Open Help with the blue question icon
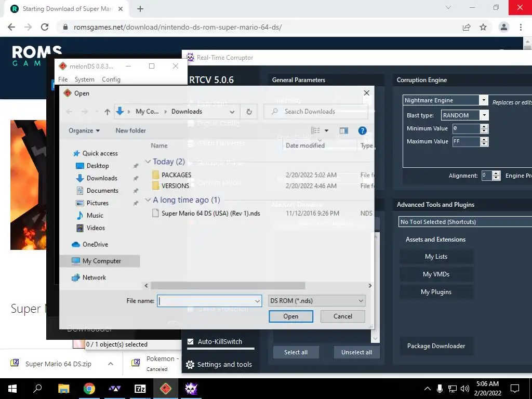This screenshot has width=532, height=399. click(x=362, y=130)
